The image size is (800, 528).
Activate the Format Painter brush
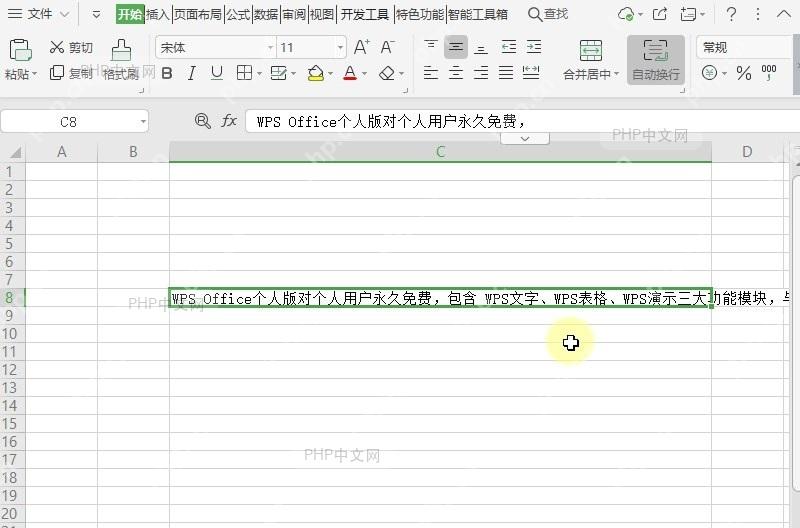pos(121,50)
